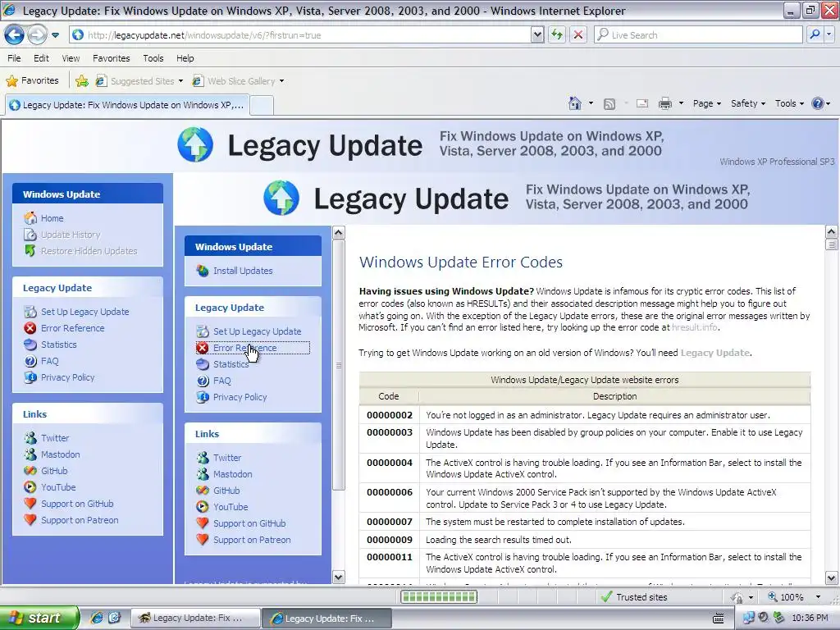Click the main content scrollbar up arrow
Screen dimensions: 840x630
coord(832,232)
